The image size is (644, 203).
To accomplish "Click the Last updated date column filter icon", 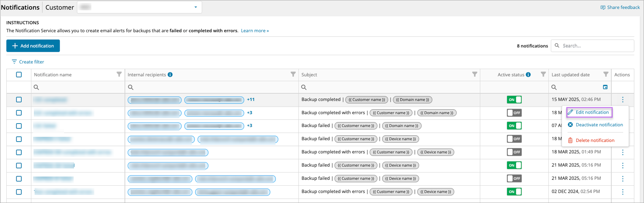I will (606, 74).
